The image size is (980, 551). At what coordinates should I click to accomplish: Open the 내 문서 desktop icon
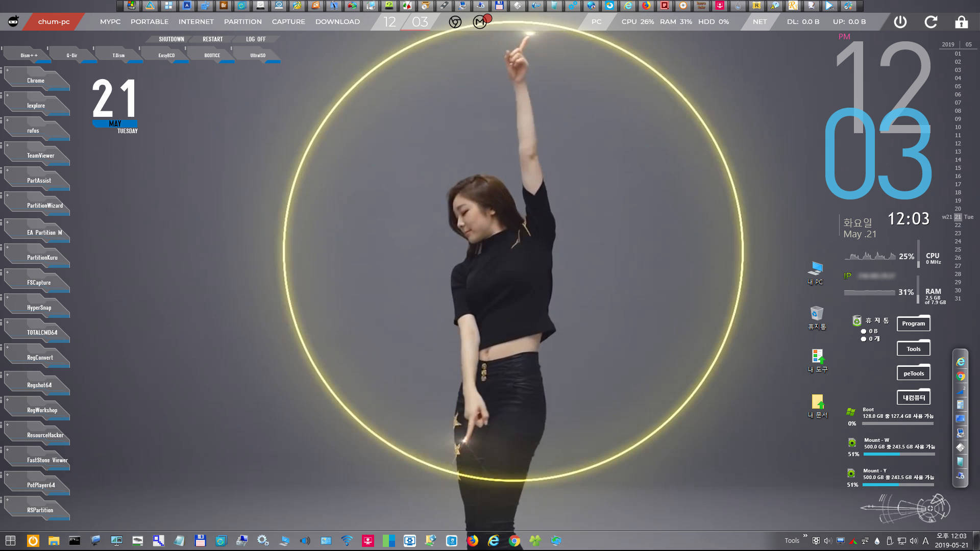(x=817, y=407)
